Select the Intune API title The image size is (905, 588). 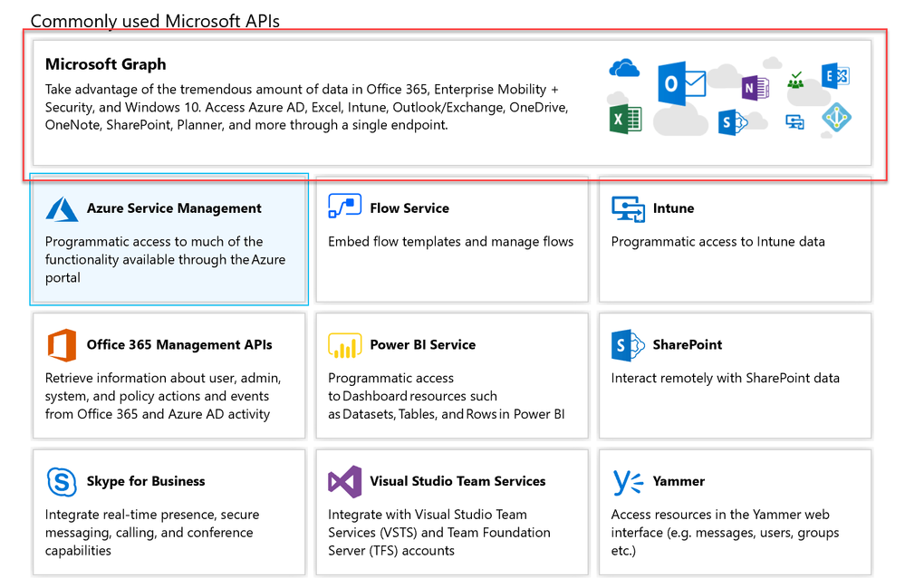673,208
